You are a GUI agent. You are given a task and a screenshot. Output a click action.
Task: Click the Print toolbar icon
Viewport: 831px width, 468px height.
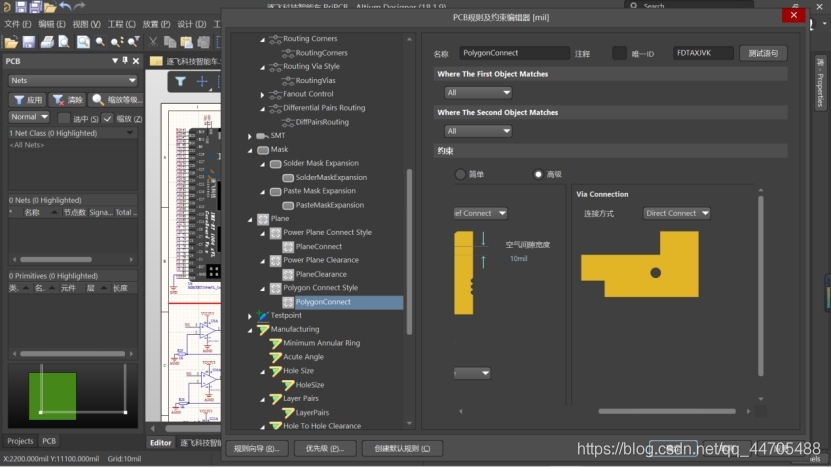(47, 42)
